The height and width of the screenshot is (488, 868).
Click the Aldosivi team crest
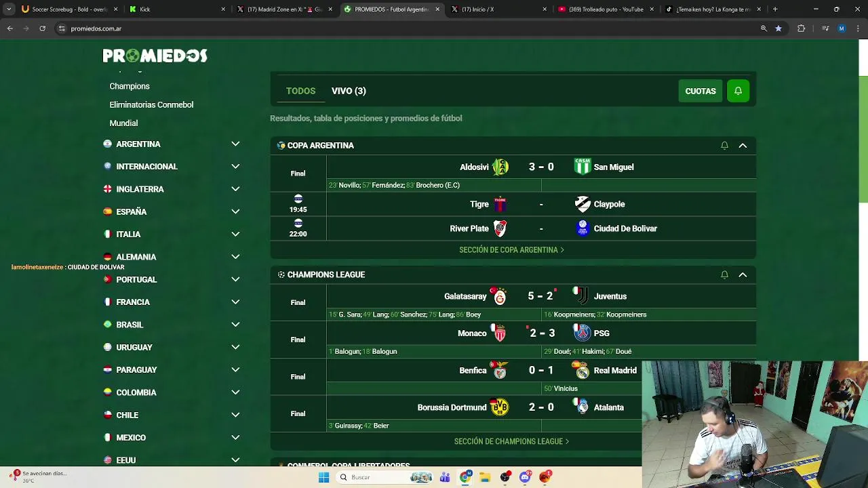point(500,167)
